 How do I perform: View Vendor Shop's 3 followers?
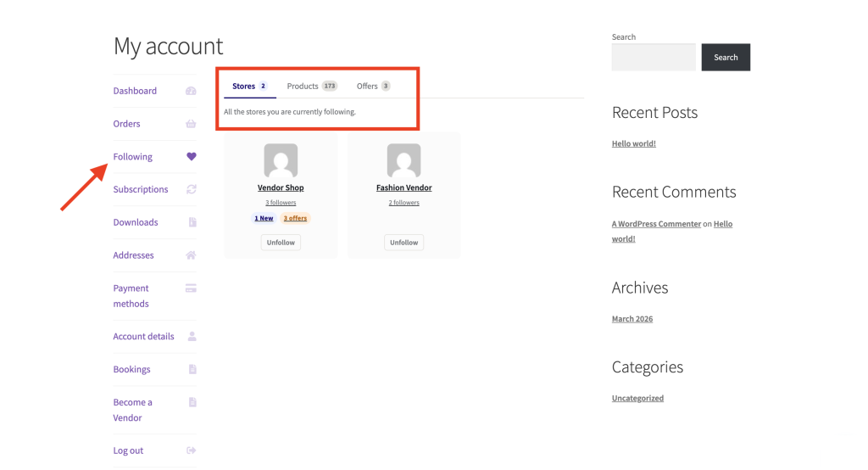[x=281, y=203]
